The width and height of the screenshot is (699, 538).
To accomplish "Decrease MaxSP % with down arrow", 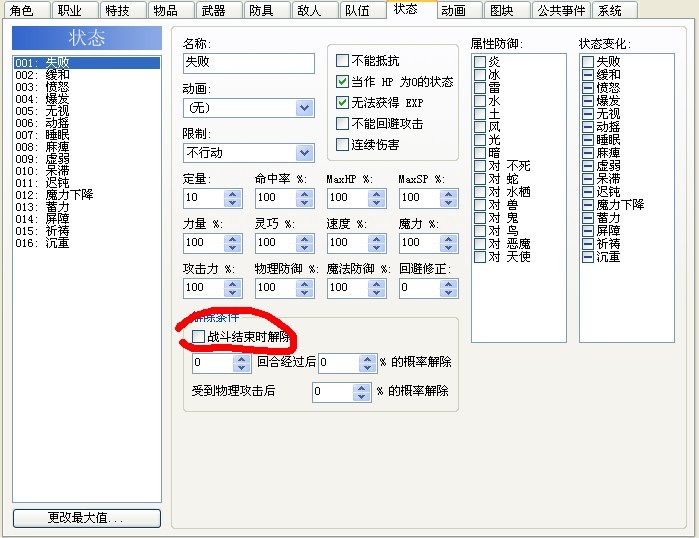I will pyautogui.click(x=448, y=202).
